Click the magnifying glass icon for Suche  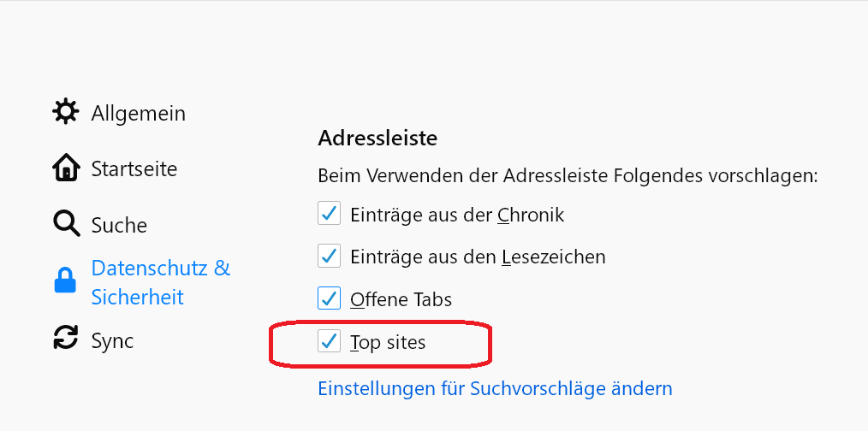(x=65, y=225)
